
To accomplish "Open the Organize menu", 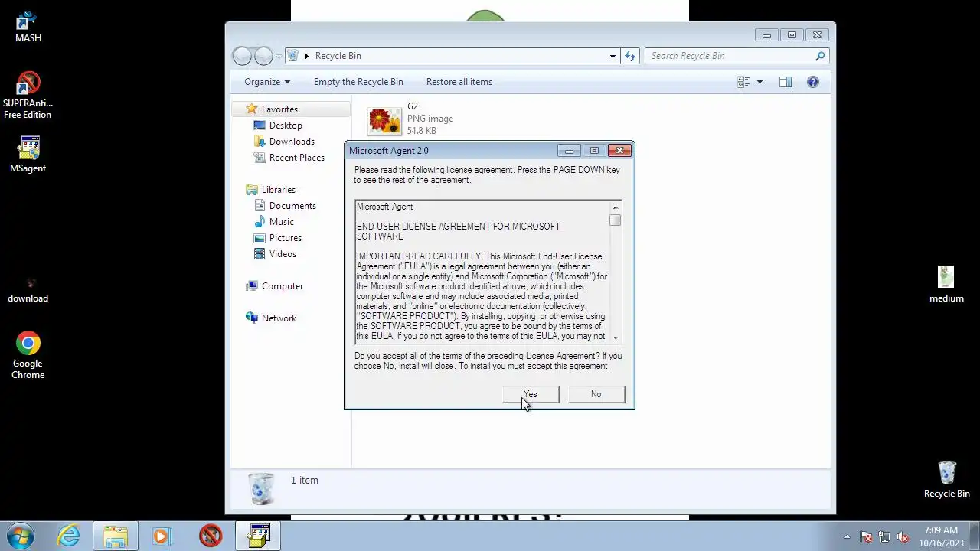I will (267, 82).
